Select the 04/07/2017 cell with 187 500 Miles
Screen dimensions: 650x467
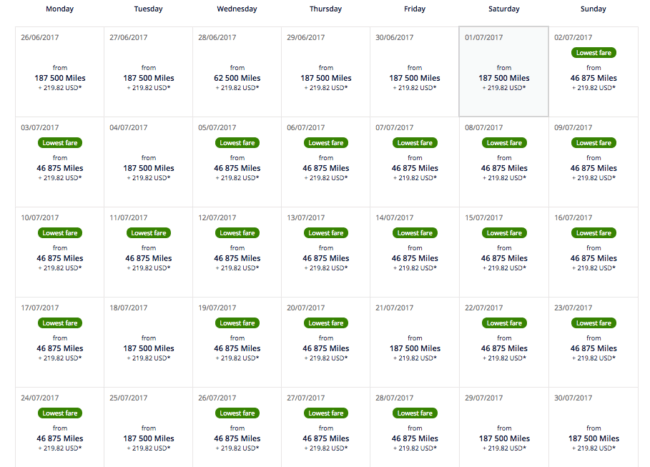148,162
